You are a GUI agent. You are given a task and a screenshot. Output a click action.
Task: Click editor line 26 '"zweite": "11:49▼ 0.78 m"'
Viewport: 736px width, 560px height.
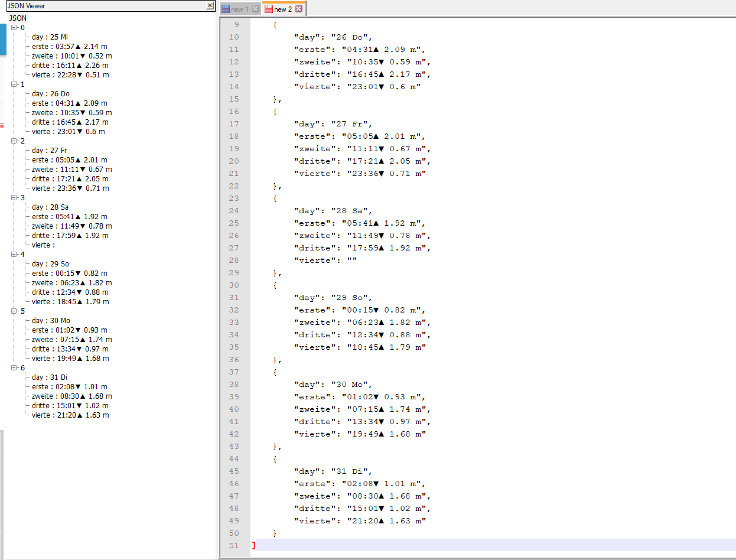363,236
